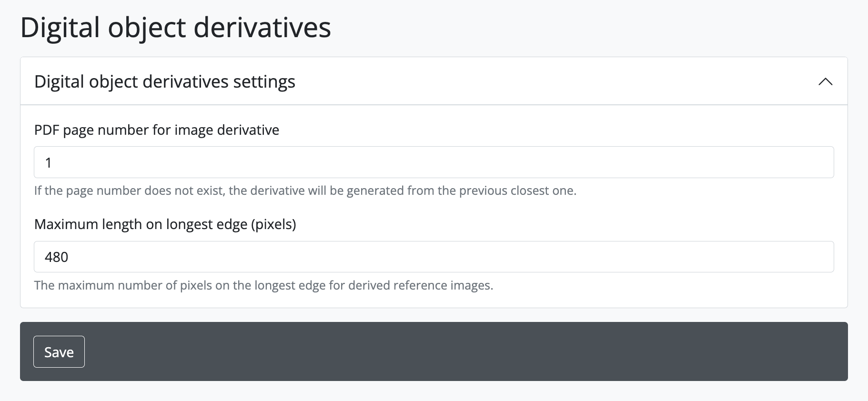Click the "Digital object derivatives settings" accordion title
Screen dimensions: 868x401
click(164, 81)
